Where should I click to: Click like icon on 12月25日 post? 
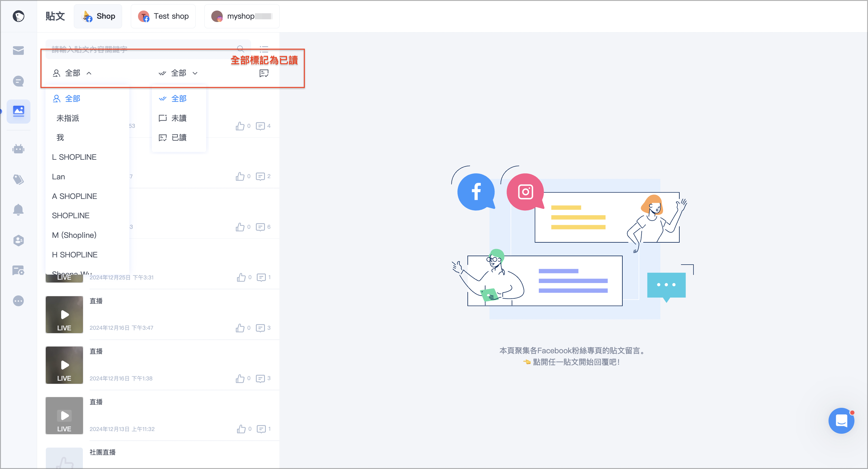coord(241,277)
